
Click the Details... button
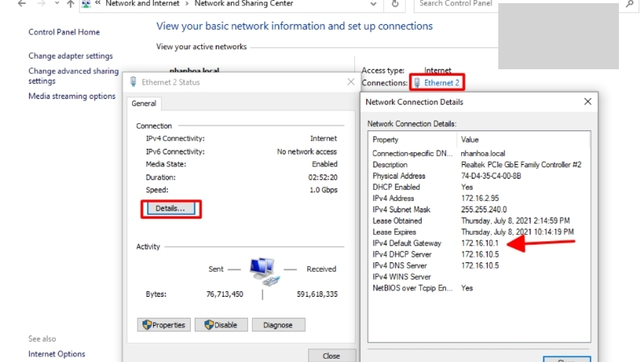click(171, 208)
